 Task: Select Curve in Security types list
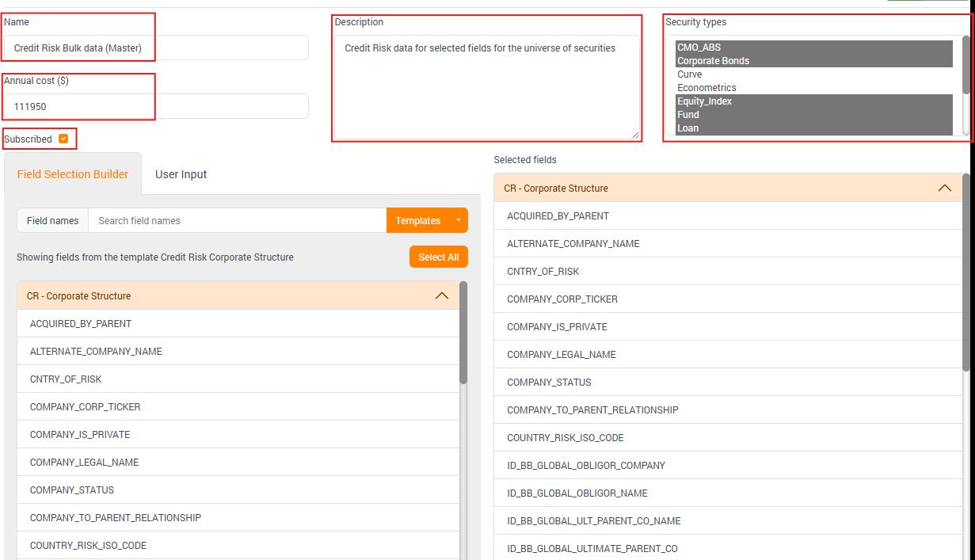click(x=689, y=74)
